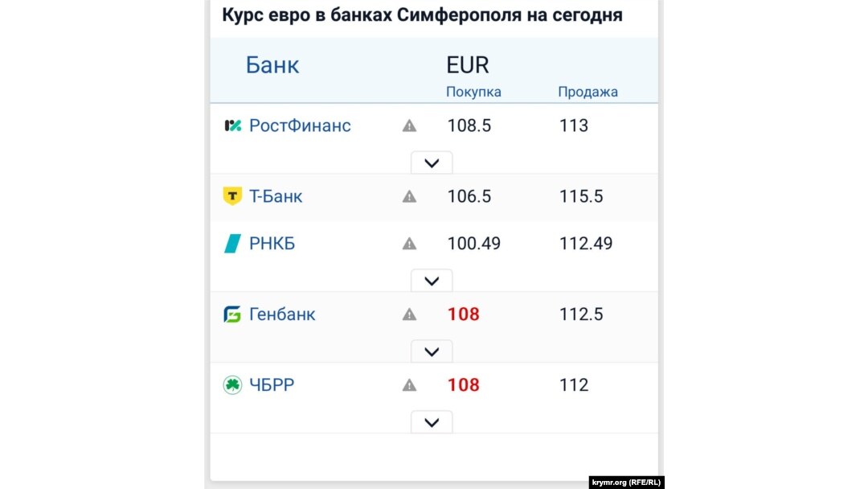The width and height of the screenshot is (868, 489).
Task: Click the warning triangle beside ЧБРР
Action: tap(409, 385)
